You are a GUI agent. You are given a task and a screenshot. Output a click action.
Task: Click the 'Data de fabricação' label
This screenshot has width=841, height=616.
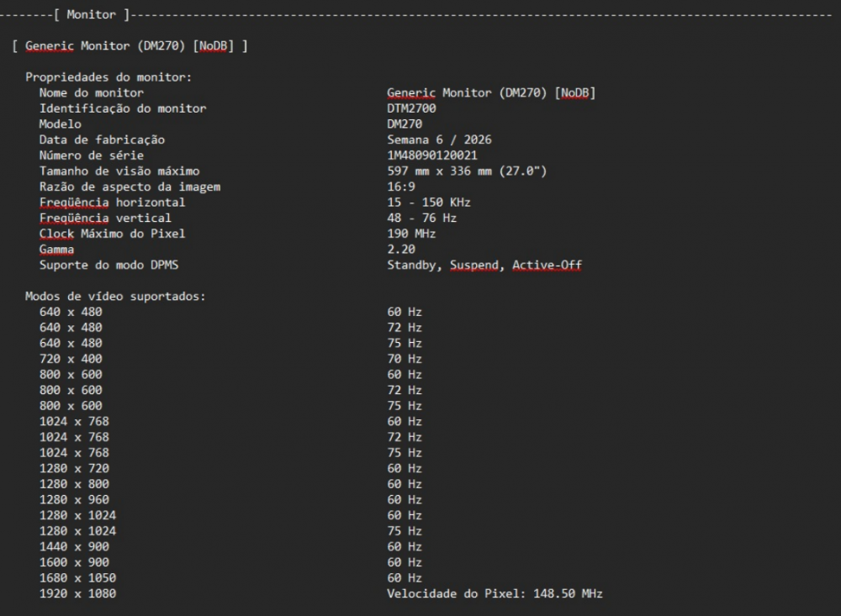pos(102,140)
